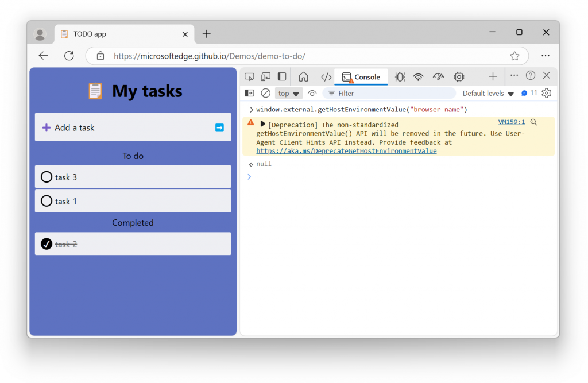Viewport: 588px width, 383px height.
Task: Open the top JavaScript context dropdown
Action: coord(289,93)
